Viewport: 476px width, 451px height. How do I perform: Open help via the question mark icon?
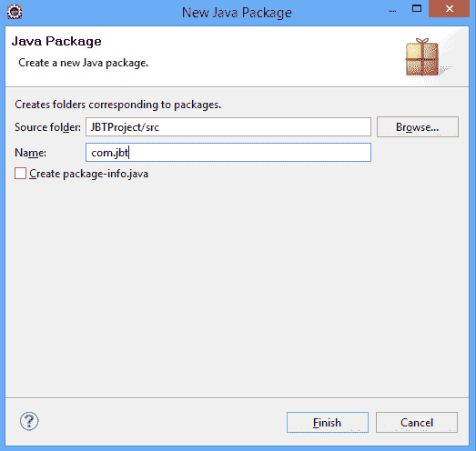(x=29, y=421)
